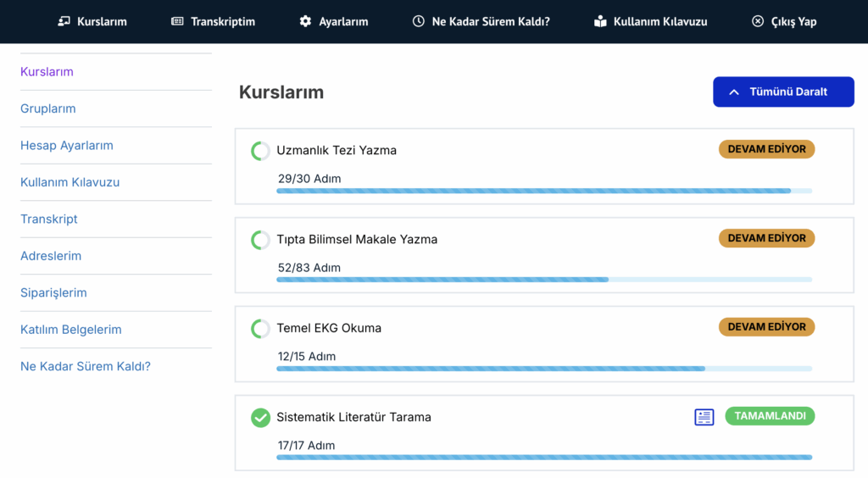Click progress circle icon of Temel EKG Okuma
The image size is (868, 478).
click(260, 329)
